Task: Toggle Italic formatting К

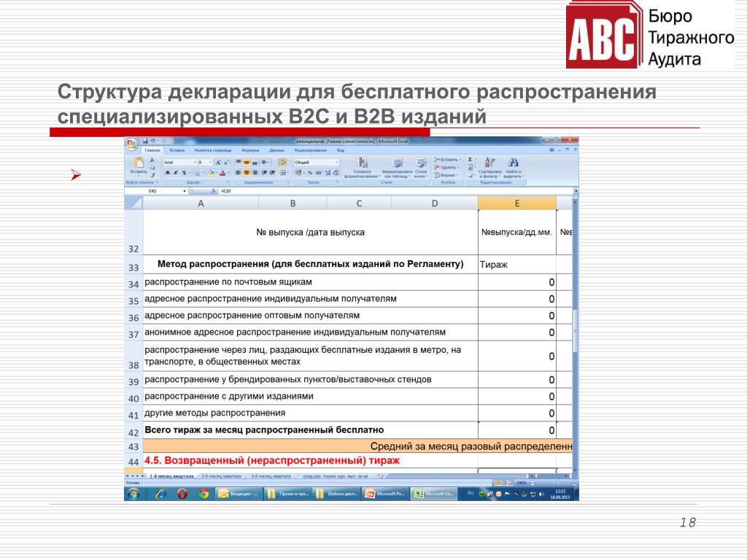Action: click(175, 172)
